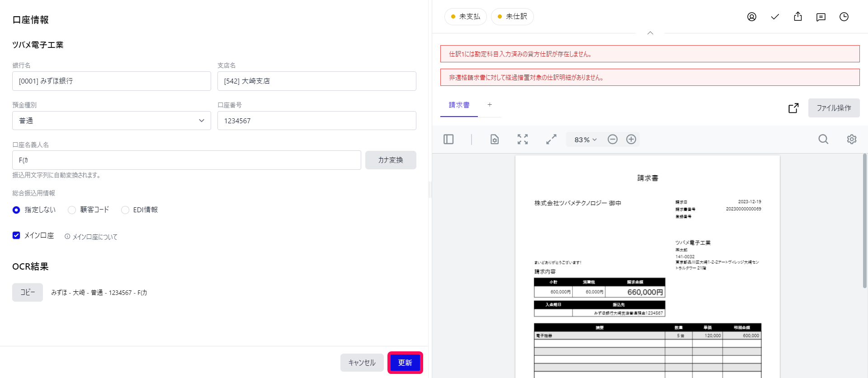Image resolution: width=868 pixels, height=378 pixels.
Task: Click the panel splitter handle
Action: coord(430,190)
